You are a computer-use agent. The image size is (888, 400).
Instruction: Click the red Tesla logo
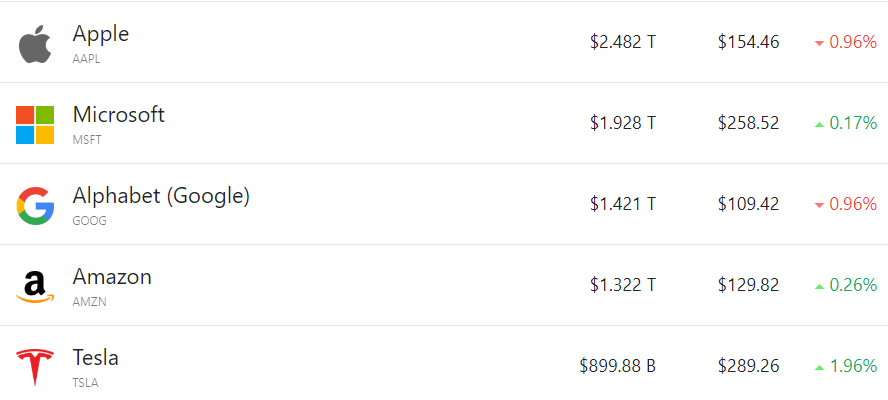35,367
